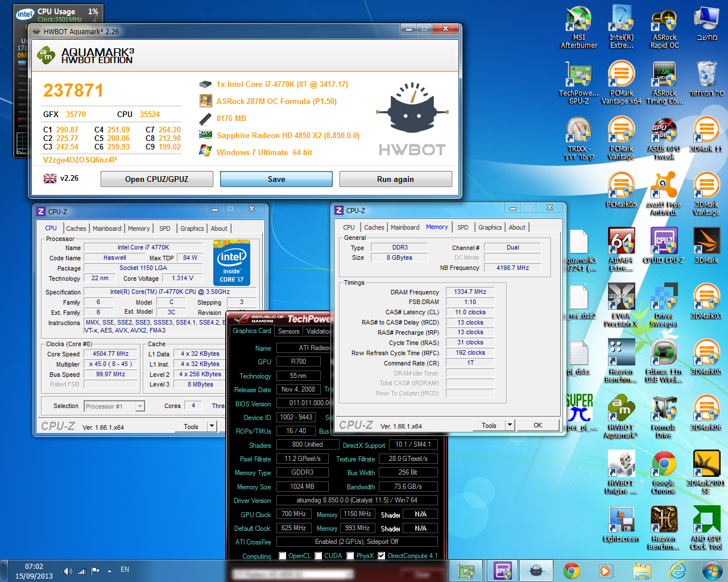Click the GPU-Z Driver Version field
Image resolution: width=728 pixels, height=582 pixels.
click(x=357, y=501)
